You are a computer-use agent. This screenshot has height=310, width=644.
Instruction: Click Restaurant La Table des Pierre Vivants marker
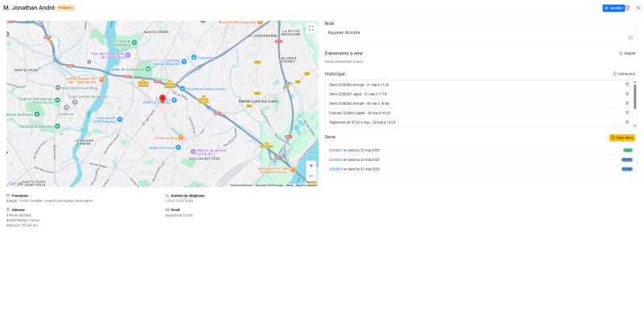[293, 170]
